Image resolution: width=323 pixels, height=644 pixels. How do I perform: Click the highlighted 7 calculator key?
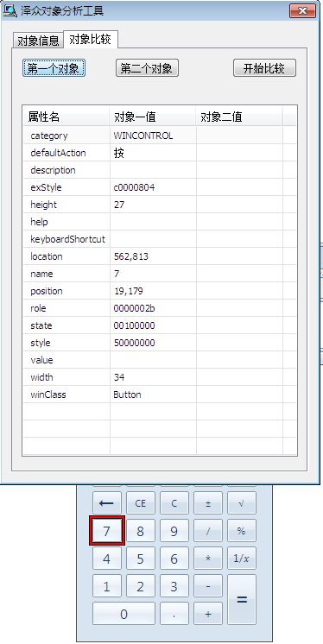106,531
